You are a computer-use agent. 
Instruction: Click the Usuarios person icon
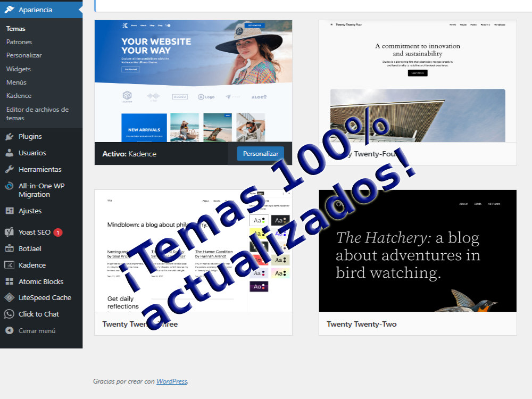(x=10, y=153)
